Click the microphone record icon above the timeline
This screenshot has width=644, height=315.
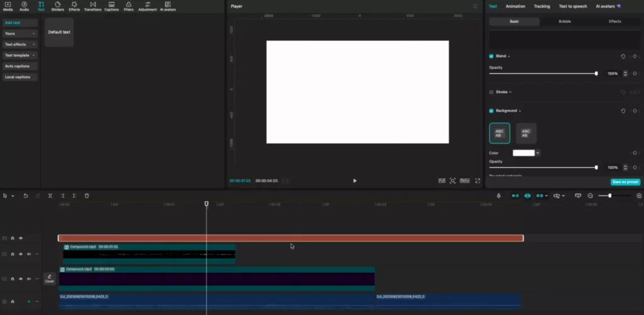click(499, 196)
